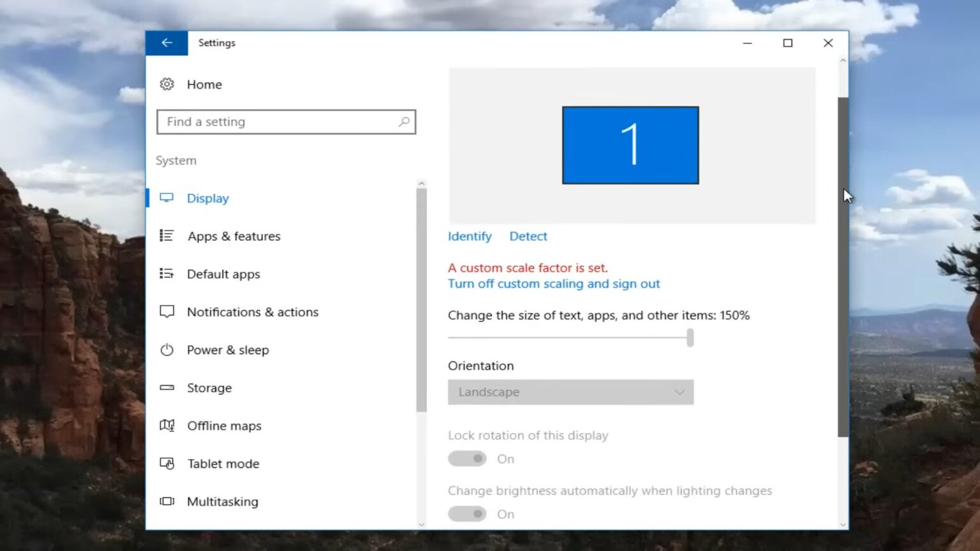Click the back arrow button
Viewport: 980px width, 551px height.
(x=167, y=43)
